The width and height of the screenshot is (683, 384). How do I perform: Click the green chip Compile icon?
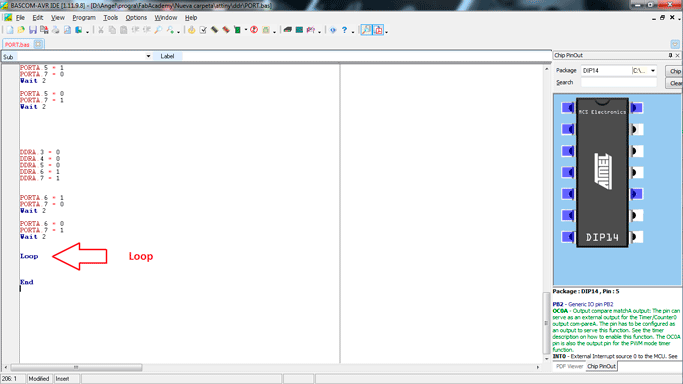[237, 30]
